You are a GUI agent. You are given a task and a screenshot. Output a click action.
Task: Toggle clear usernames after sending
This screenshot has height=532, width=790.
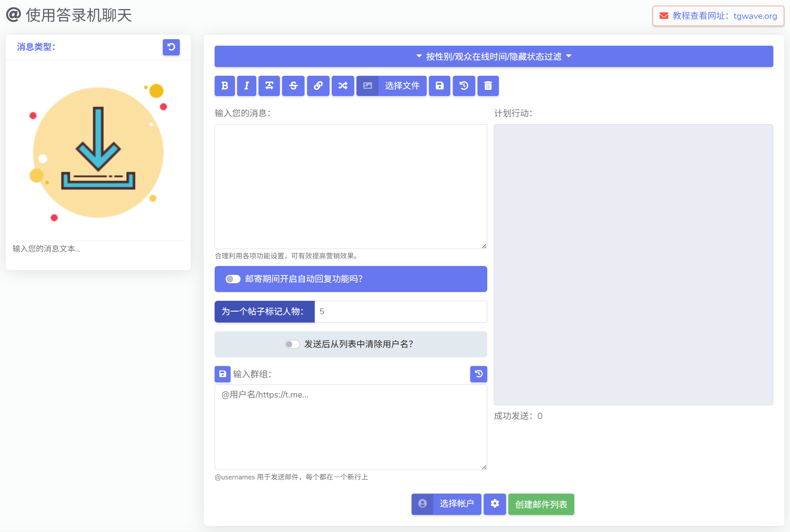[292, 344]
